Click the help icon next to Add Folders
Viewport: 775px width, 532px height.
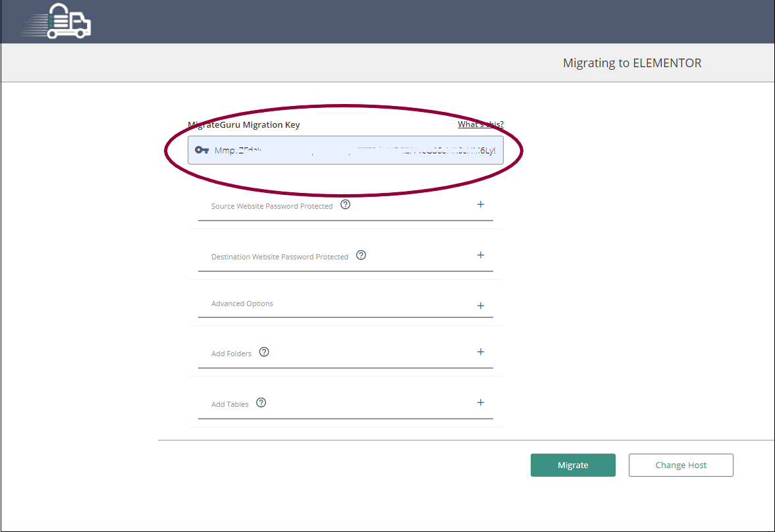pyautogui.click(x=264, y=352)
